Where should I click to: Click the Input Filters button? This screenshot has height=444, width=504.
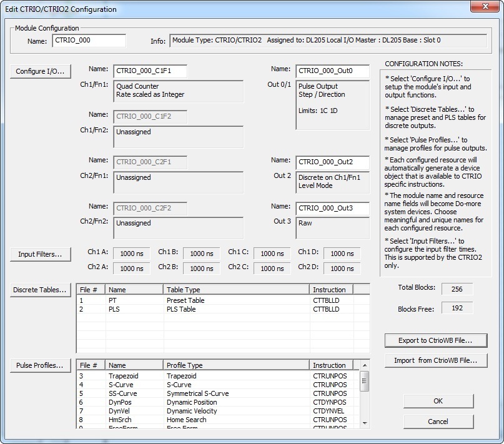click(x=40, y=254)
